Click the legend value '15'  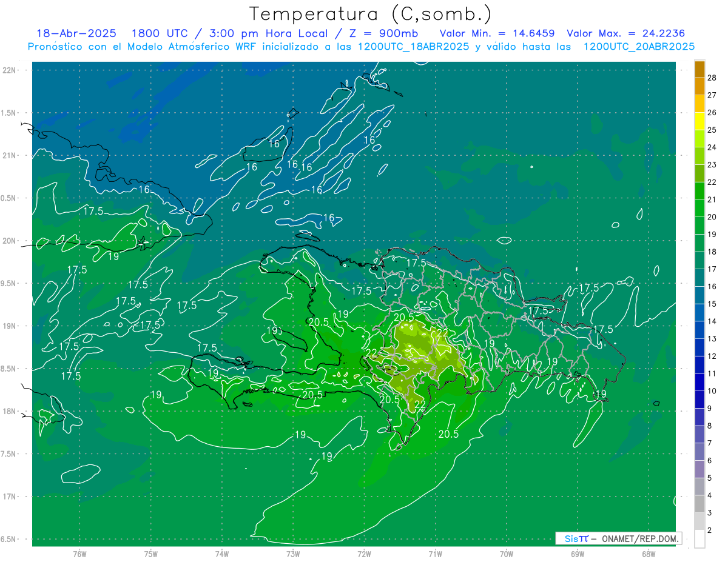[x=712, y=304]
